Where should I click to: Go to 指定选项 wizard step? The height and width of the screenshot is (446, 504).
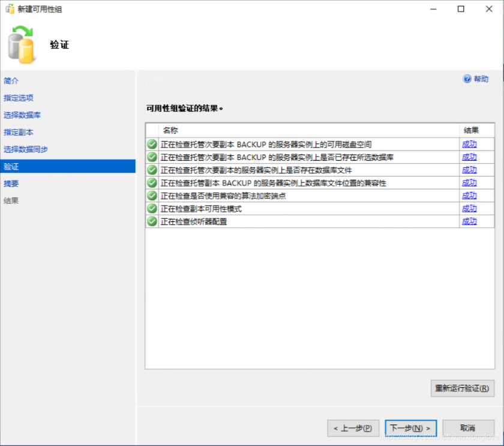(19, 98)
